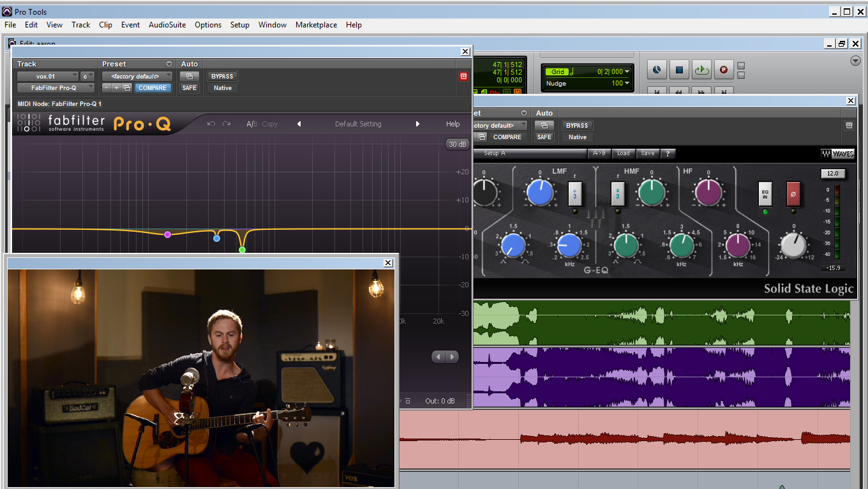This screenshot has height=489, width=868.
Task: Click the target icon in SSL plugin header
Action: point(849,125)
